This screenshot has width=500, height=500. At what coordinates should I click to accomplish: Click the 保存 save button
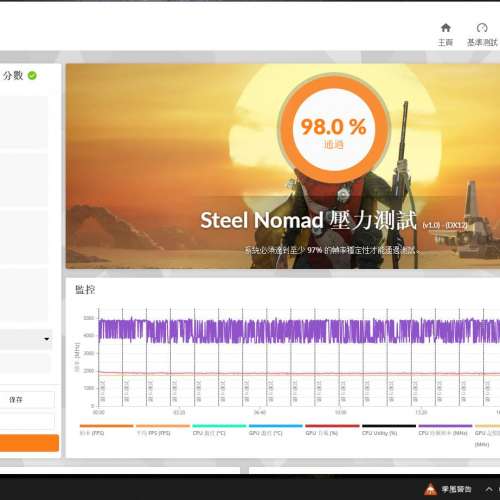(x=27, y=399)
